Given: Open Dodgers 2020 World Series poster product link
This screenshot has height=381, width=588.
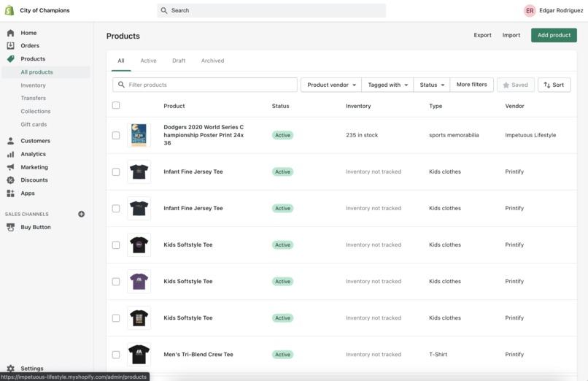Looking at the screenshot, I should pyautogui.click(x=204, y=135).
